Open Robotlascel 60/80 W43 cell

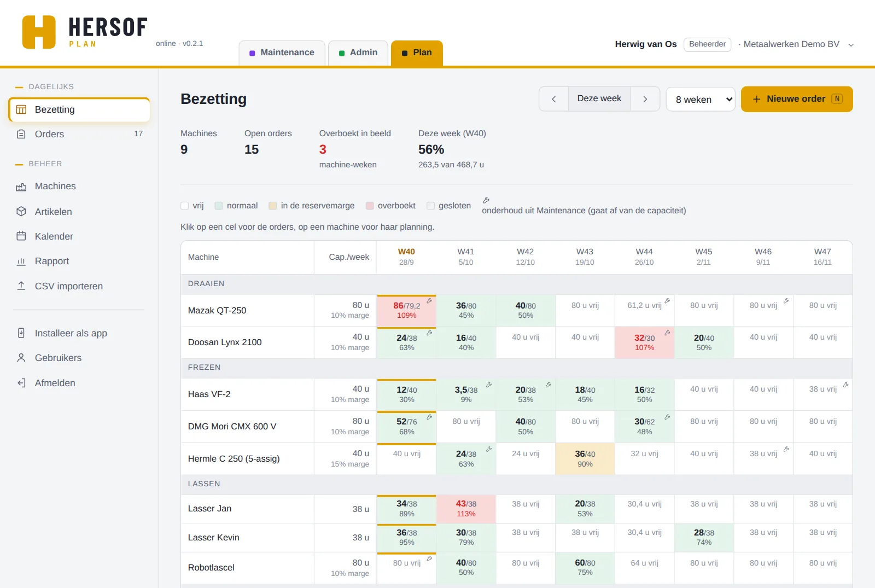pos(585,568)
